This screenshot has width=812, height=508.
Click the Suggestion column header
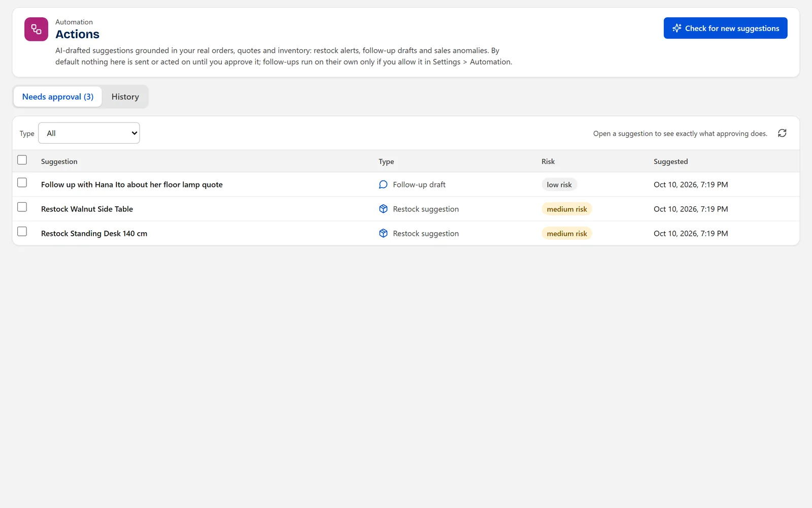59,161
